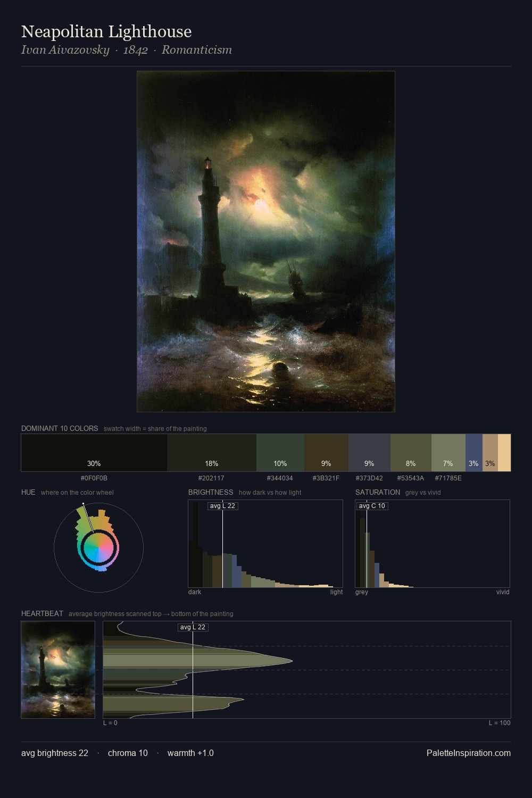This screenshot has height=798, width=532.
Task: Click the hex code #53543A
Action: point(411,478)
